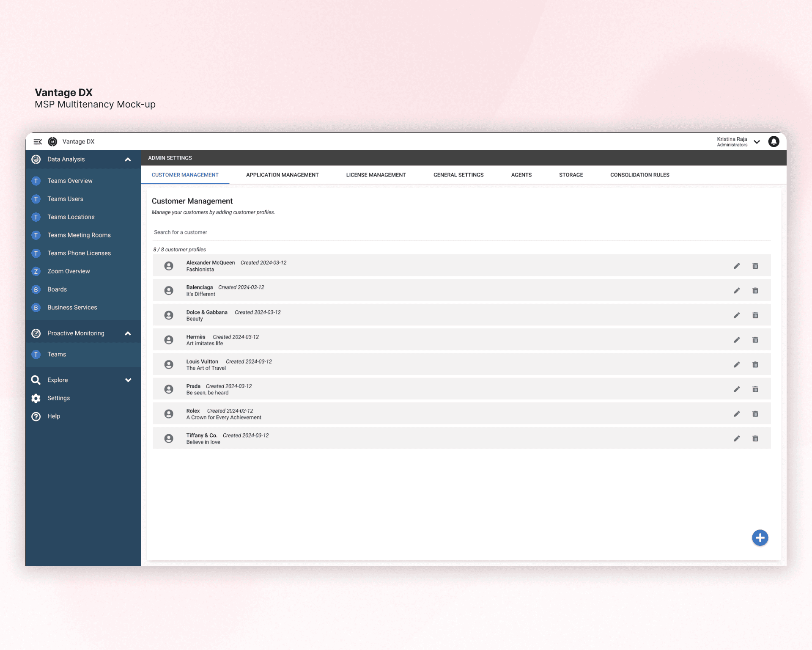Screen dimensions: 812x650
Task: Open the Storage tab
Action: pos(571,175)
